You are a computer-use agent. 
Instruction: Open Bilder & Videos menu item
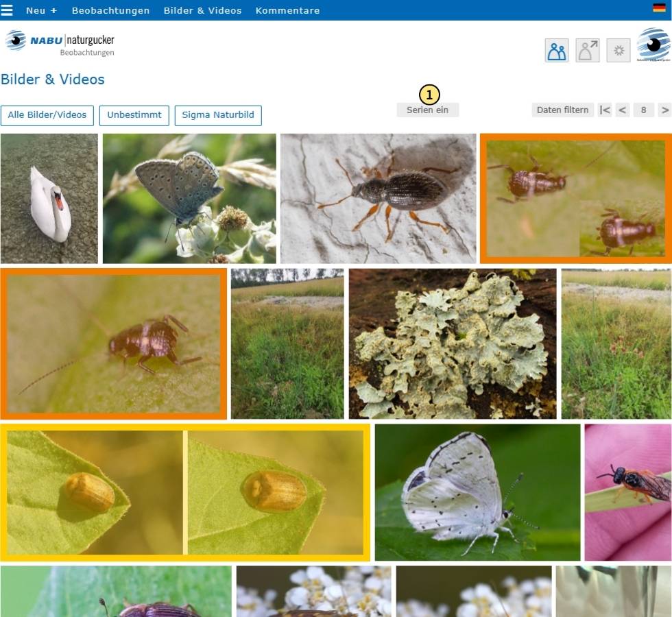[203, 10]
